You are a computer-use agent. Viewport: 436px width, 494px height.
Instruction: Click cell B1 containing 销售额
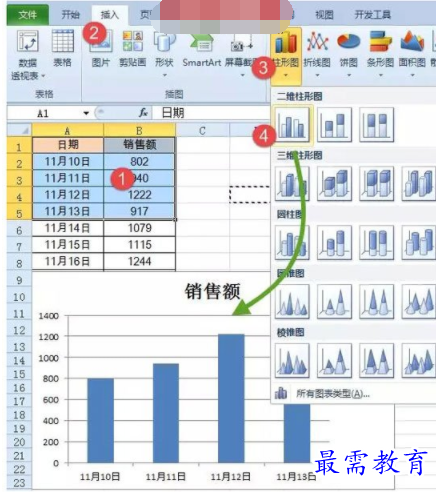tap(139, 145)
